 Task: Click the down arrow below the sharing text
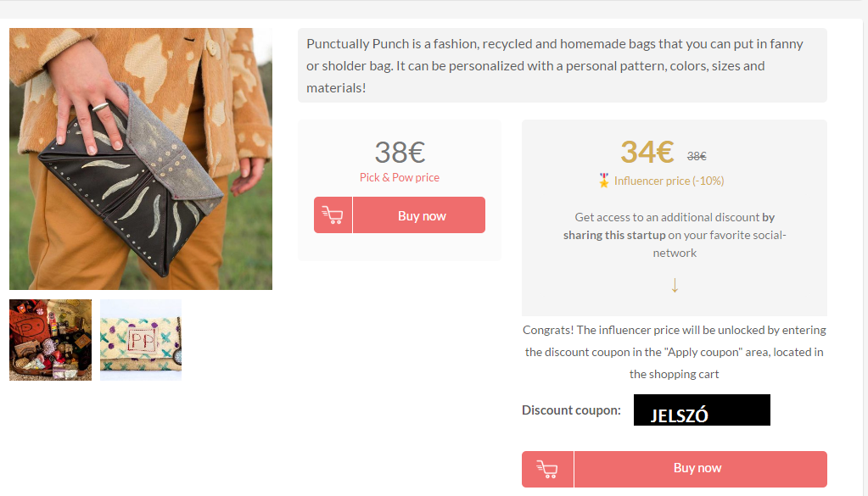click(675, 286)
